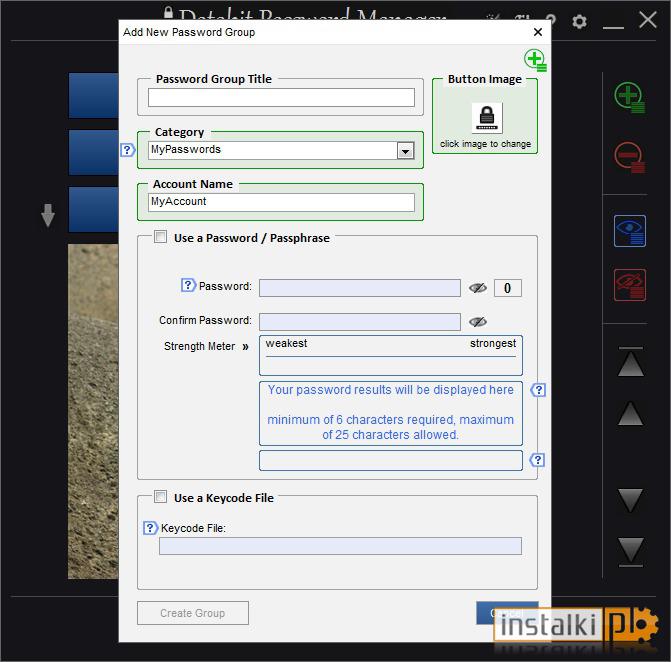The width and height of the screenshot is (671, 662).
Task: Click the Password input field
Action: pyautogui.click(x=360, y=288)
